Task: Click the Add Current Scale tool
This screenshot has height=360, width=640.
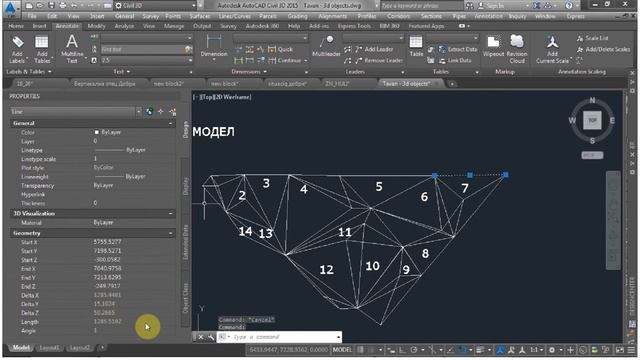Action: (x=553, y=49)
